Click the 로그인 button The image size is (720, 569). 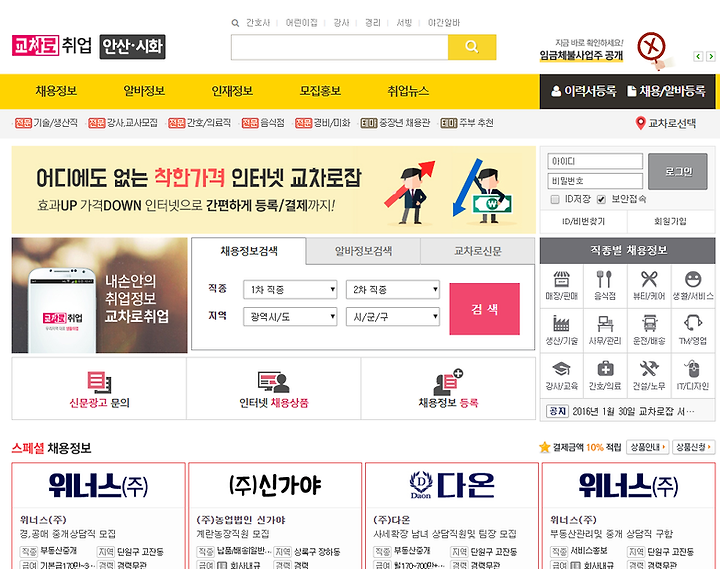coord(678,171)
